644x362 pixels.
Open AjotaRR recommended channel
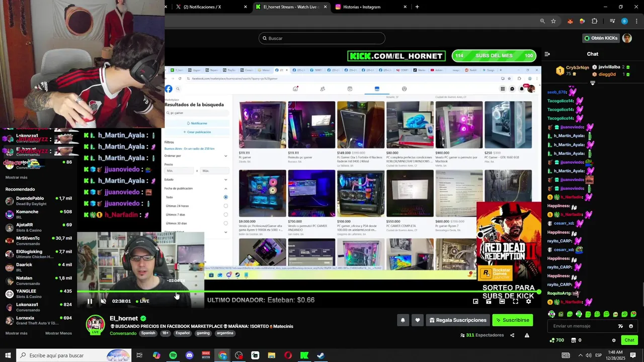point(38,227)
